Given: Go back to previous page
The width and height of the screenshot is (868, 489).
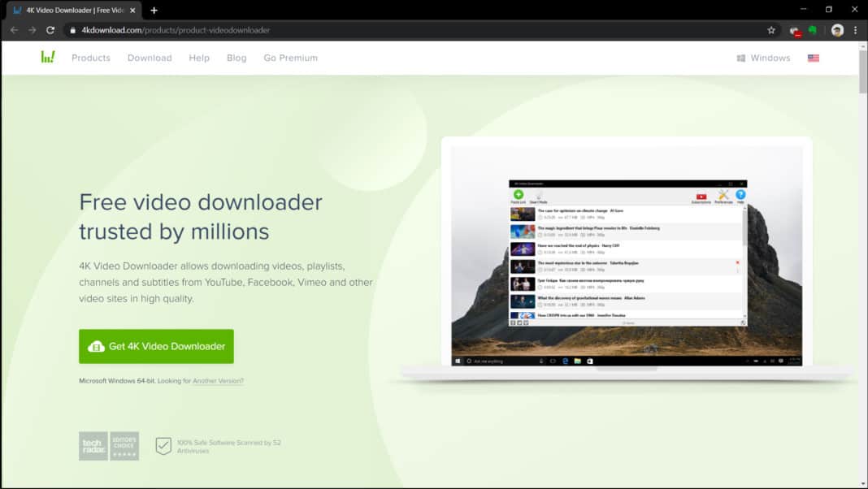Looking at the screenshot, I should tap(15, 30).
